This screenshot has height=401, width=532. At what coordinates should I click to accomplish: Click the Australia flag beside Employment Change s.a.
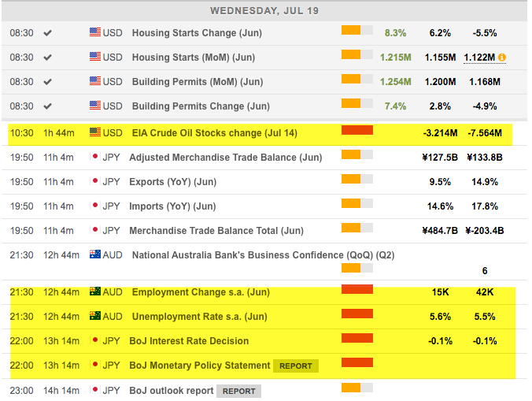95,291
